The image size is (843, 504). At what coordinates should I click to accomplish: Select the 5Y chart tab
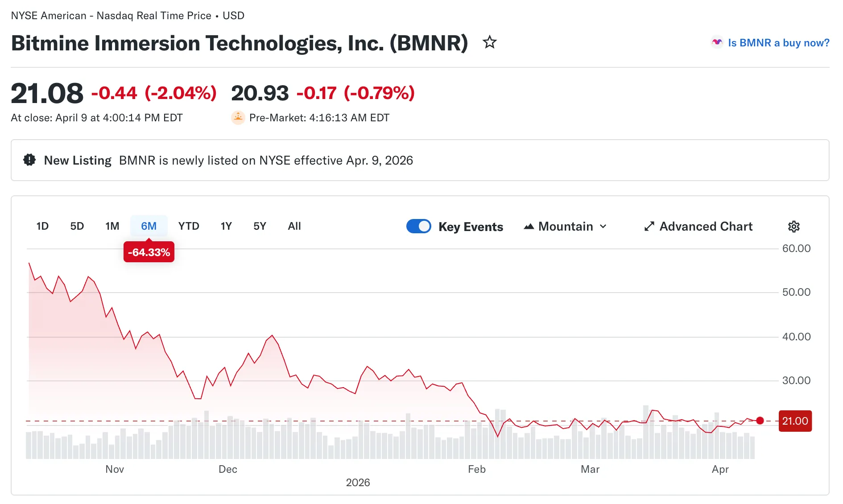click(x=260, y=226)
